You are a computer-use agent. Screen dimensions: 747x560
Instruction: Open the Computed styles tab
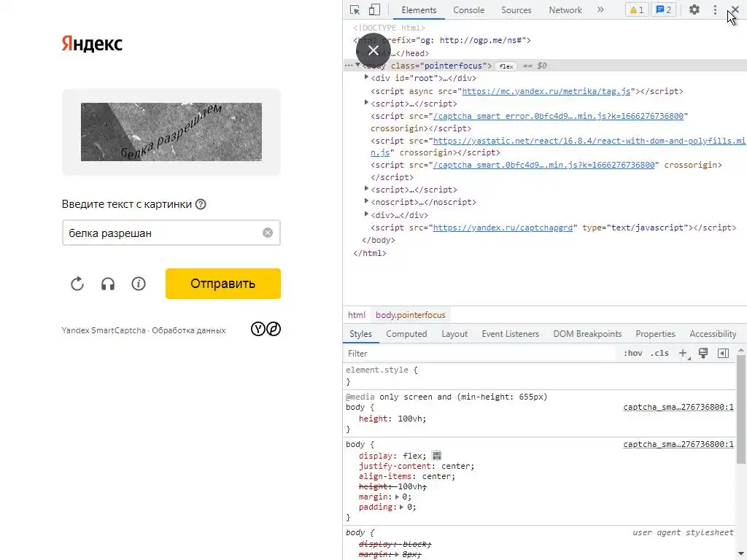(406, 334)
